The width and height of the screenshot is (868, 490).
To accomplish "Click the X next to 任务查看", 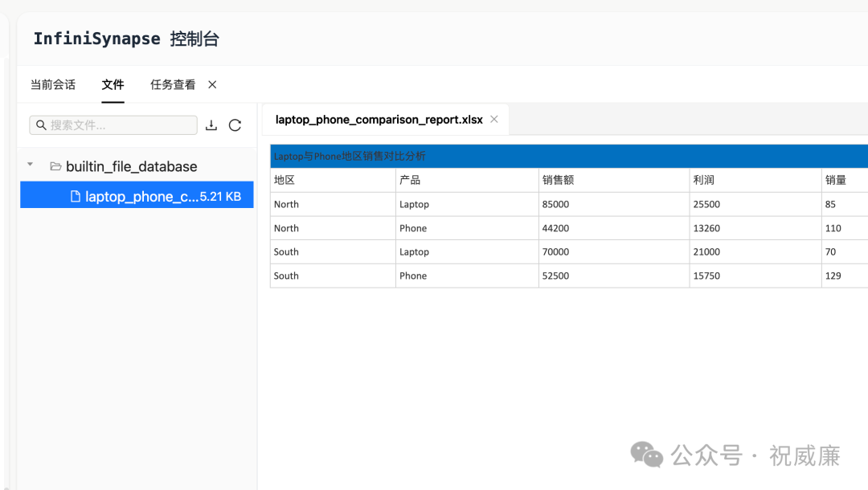I will point(211,84).
